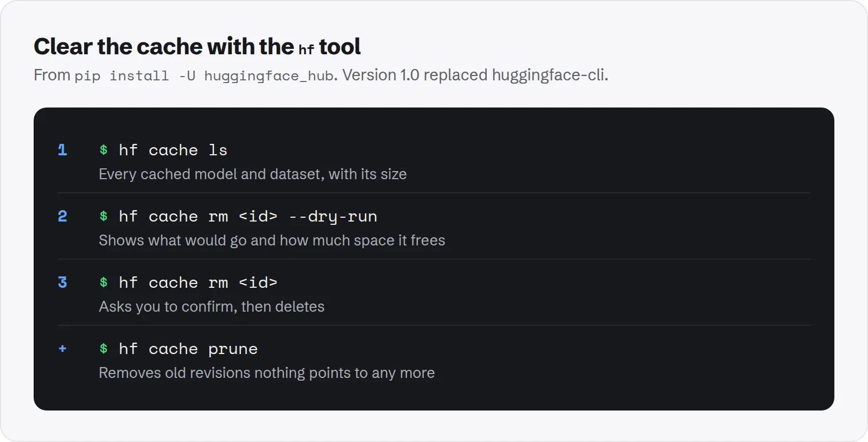Screen dimensions: 868x442
Task: Click 'Asks you to confirm, then deletes'
Action: (x=212, y=307)
